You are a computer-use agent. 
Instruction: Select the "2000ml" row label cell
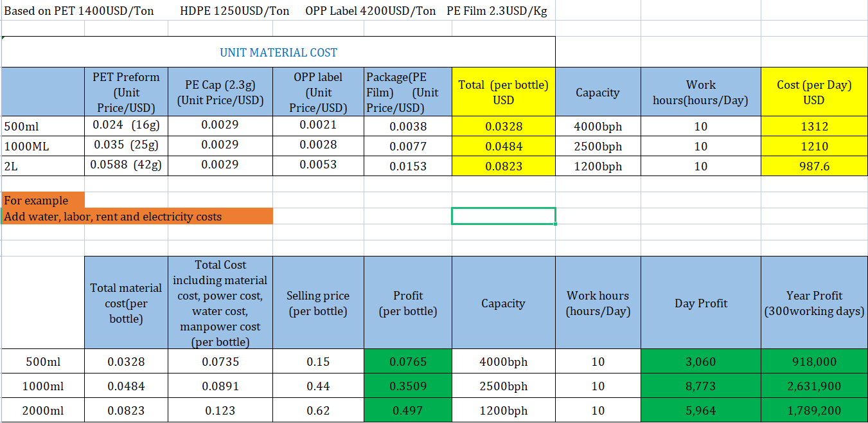point(43,411)
